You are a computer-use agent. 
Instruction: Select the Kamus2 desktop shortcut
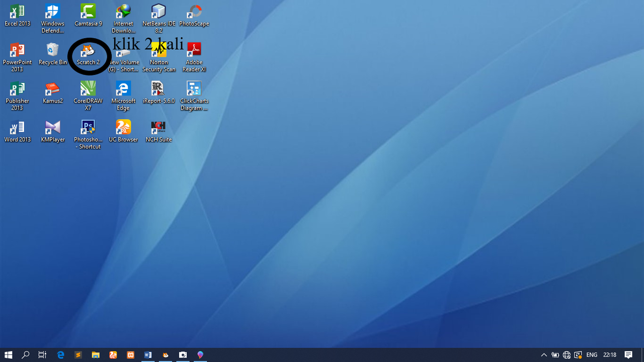pos(53,93)
